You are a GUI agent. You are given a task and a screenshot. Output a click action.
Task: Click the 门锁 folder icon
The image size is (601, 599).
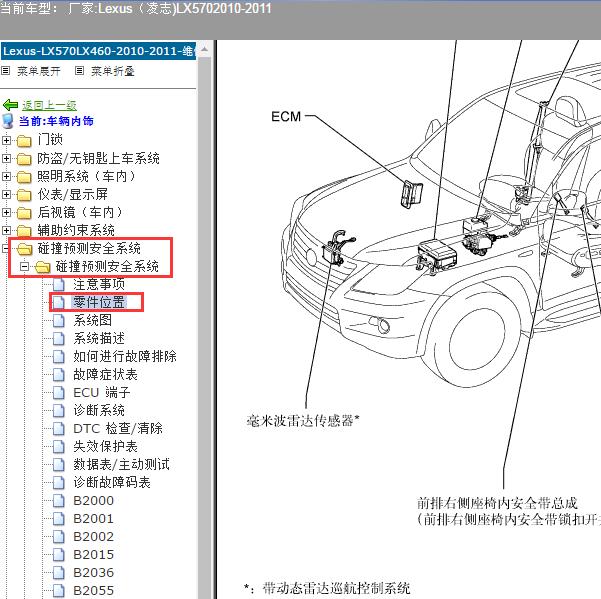pyautogui.click(x=24, y=141)
